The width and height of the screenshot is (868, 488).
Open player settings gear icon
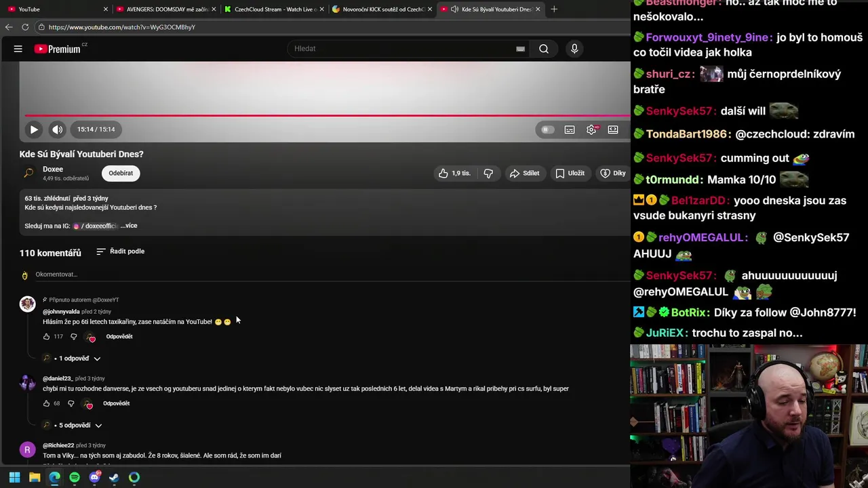click(x=591, y=129)
